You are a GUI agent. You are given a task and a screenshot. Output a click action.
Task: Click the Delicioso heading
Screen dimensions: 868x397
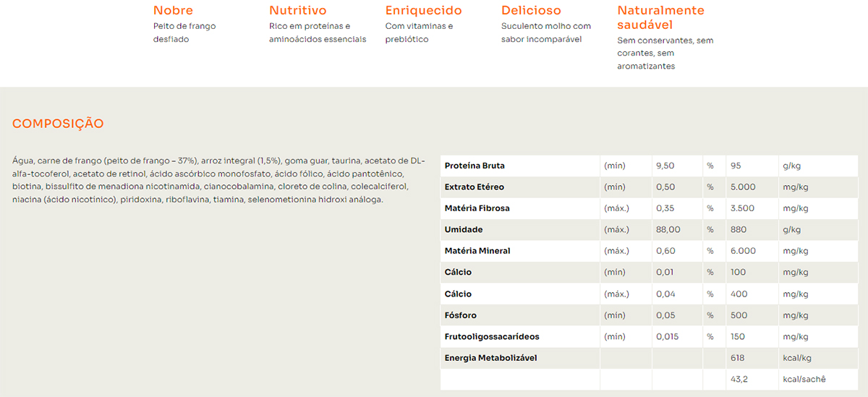pos(531,11)
